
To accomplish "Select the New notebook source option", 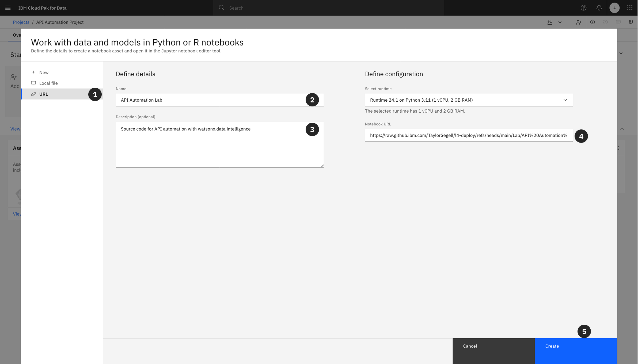I will coord(44,72).
